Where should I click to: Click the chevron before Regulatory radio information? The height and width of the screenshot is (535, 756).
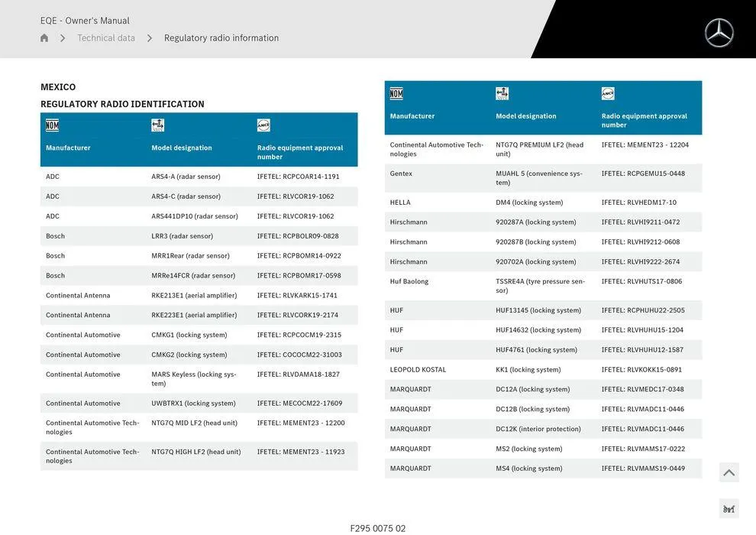tap(150, 38)
